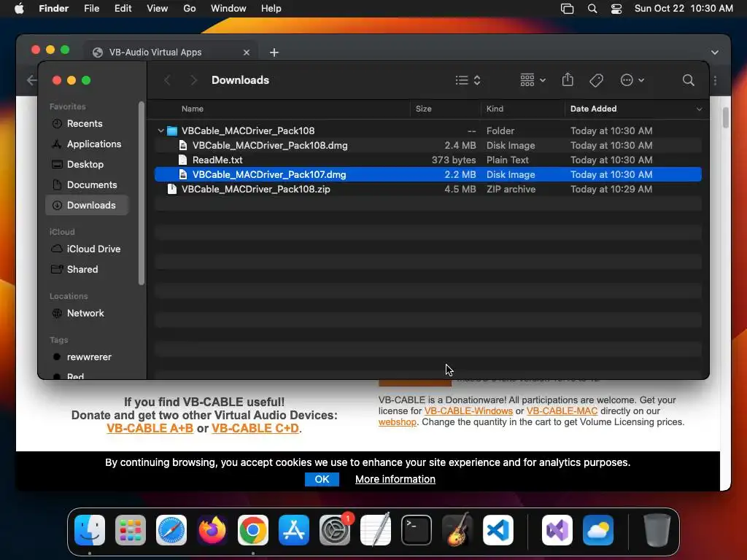Open Documents in the sidebar
This screenshot has height=560, width=747.
(x=86, y=185)
